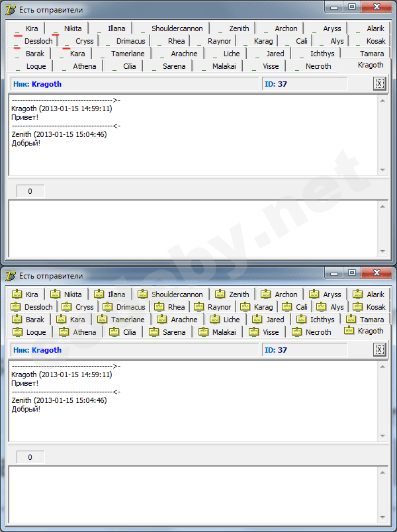Image resolution: width=397 pixels, height=532 pixels.
Task: Open the Malakai tab in upper window
Action: point(218,66)
